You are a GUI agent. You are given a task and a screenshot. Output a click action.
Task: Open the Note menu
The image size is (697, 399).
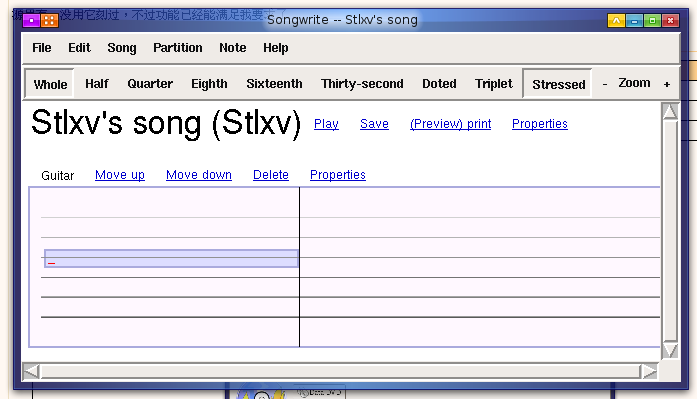coord(232,48)
